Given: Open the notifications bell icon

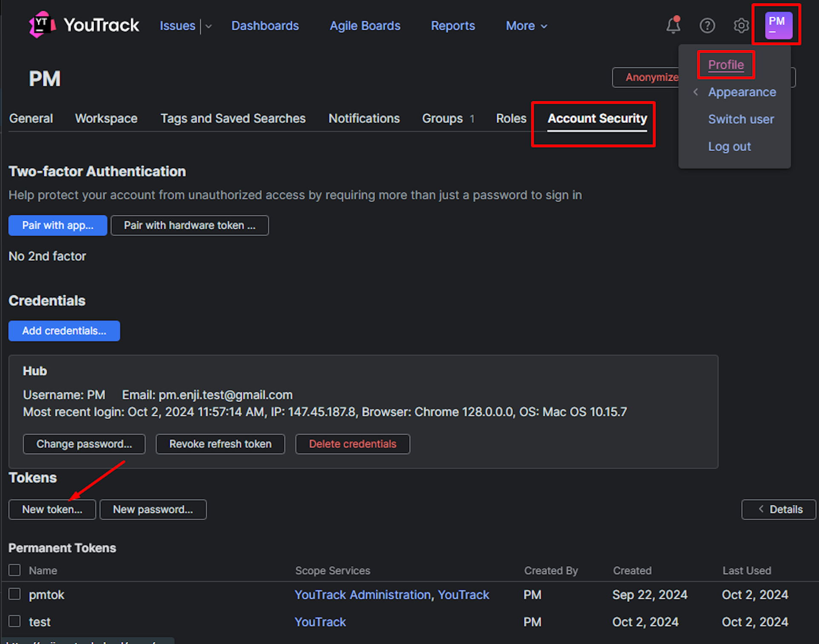Looking at the screenshot, I should [673, 25].
